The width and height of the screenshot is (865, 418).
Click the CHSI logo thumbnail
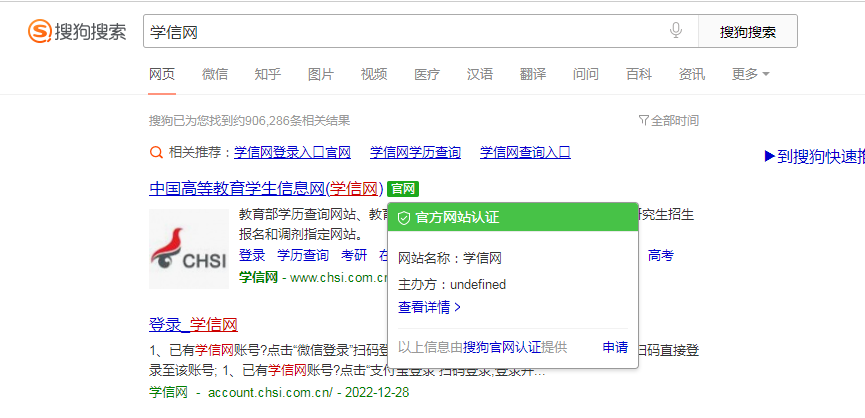point(189,249)
